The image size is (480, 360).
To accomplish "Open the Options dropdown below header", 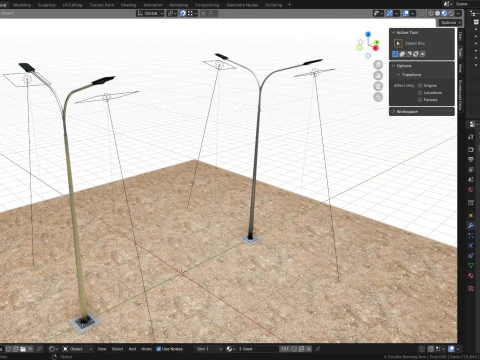I will (x=451, y=23).
